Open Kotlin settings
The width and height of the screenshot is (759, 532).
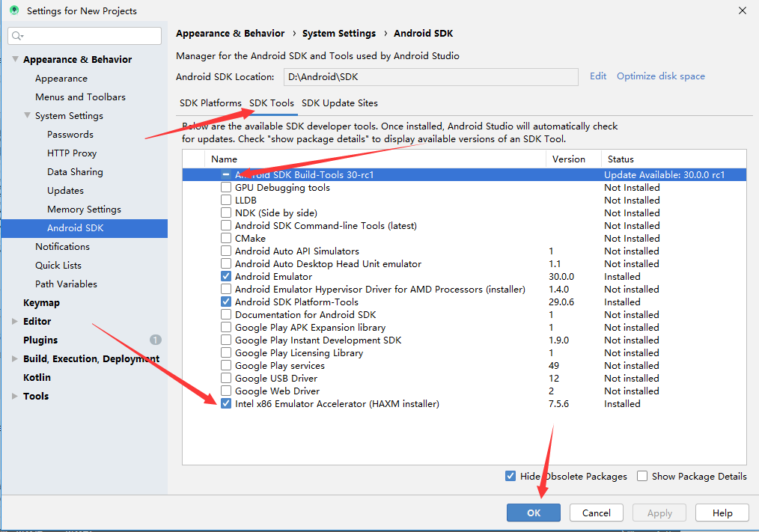pyautogui.click(x=37, y=378)
